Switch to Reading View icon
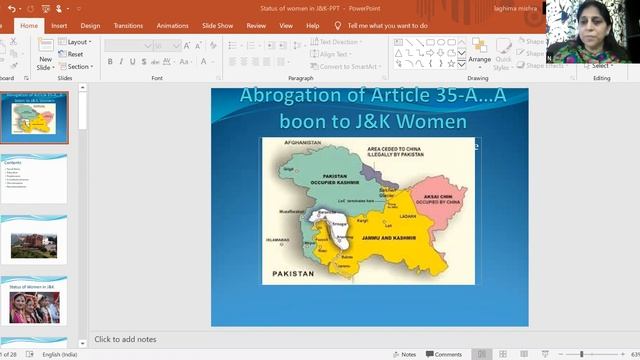The height and width of the screenshot is (360, 640). pos(524,354)
